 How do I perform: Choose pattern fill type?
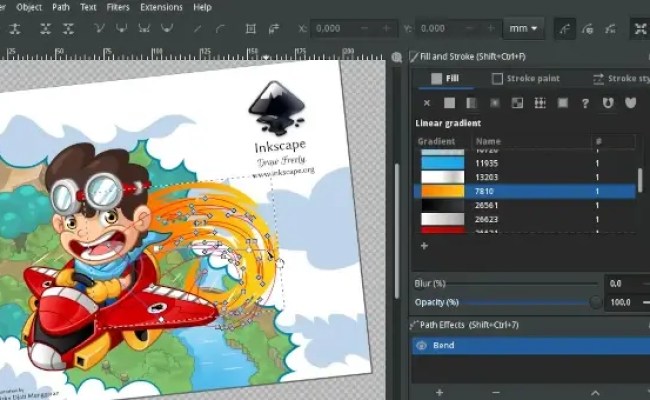(540, 103)
